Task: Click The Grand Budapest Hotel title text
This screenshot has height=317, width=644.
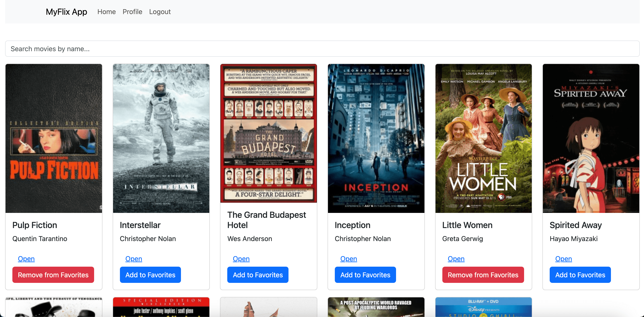Action: (x=267, y=220)
